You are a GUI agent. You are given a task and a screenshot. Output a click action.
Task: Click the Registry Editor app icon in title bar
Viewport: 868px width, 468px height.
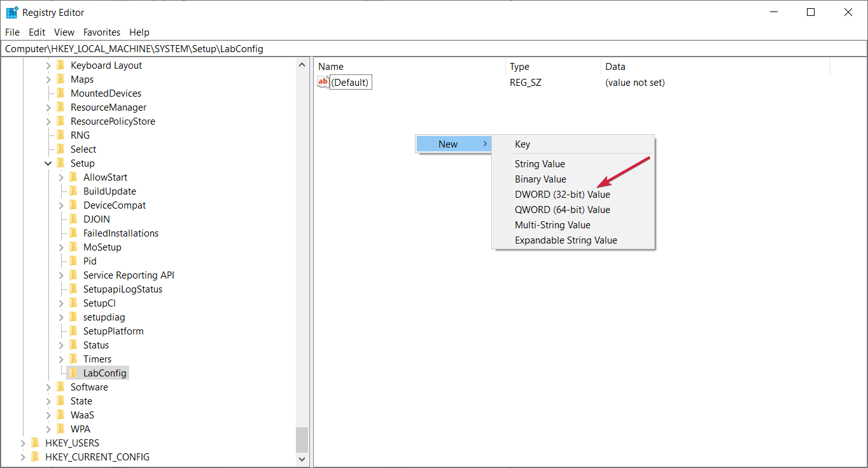[12, 12]
